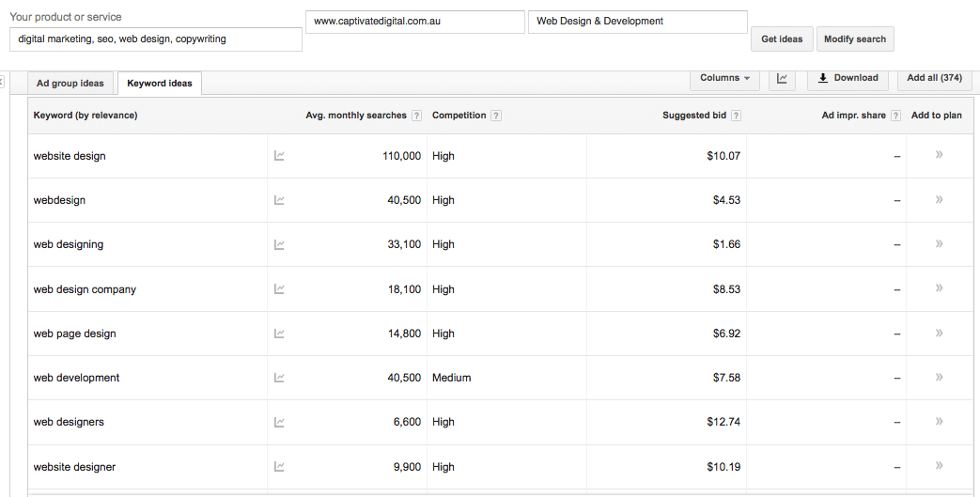Click the $7.58 suggested bid
Screen dimensions: 980x497
click(727, 378)
